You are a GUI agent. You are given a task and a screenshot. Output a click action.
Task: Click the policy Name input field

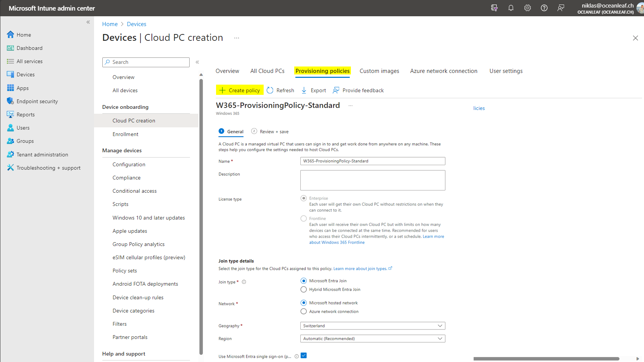373,161
